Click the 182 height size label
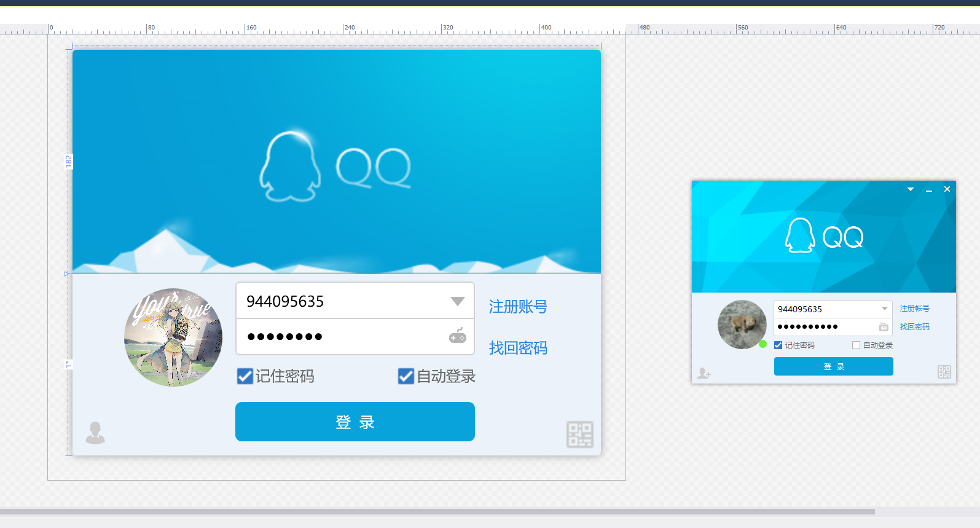The height and width of the screenshot is (528, 980). pyautogui.click(x=69, y=162)
